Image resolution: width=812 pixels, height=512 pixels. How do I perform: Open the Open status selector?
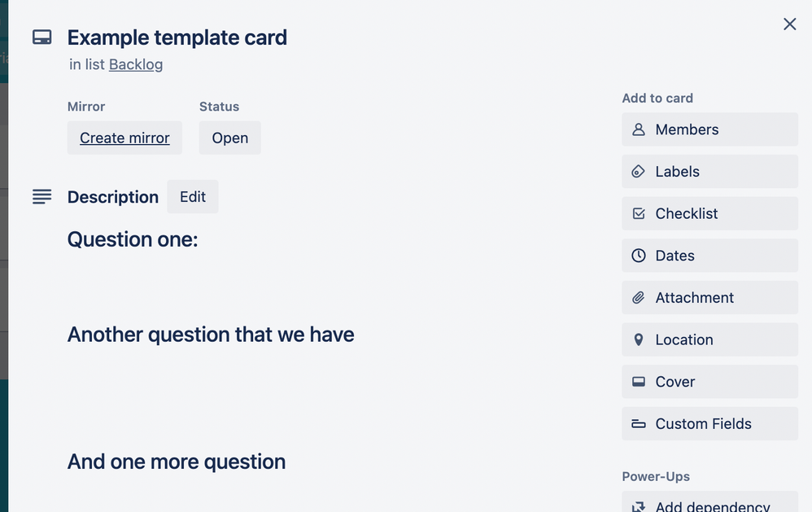click(229, 138)
